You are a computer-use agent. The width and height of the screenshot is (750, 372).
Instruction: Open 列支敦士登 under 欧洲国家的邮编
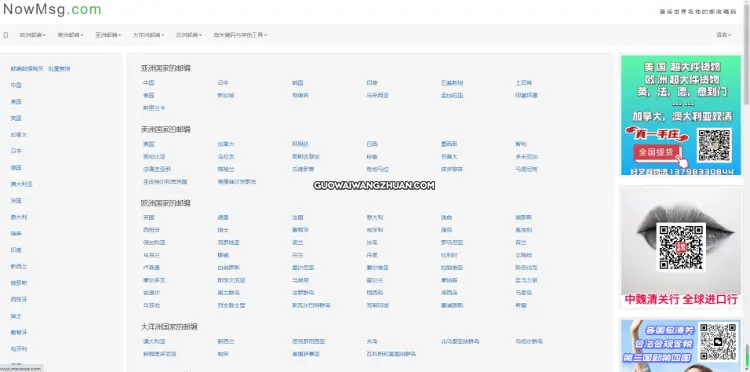231,305
